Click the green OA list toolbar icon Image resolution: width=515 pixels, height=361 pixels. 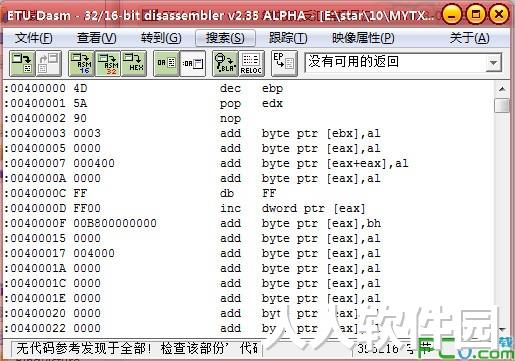167,63
